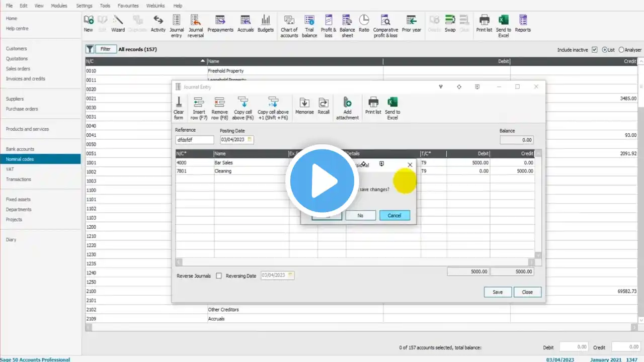Click the Reference input field
Screen dimensions: 644x362
194,139
